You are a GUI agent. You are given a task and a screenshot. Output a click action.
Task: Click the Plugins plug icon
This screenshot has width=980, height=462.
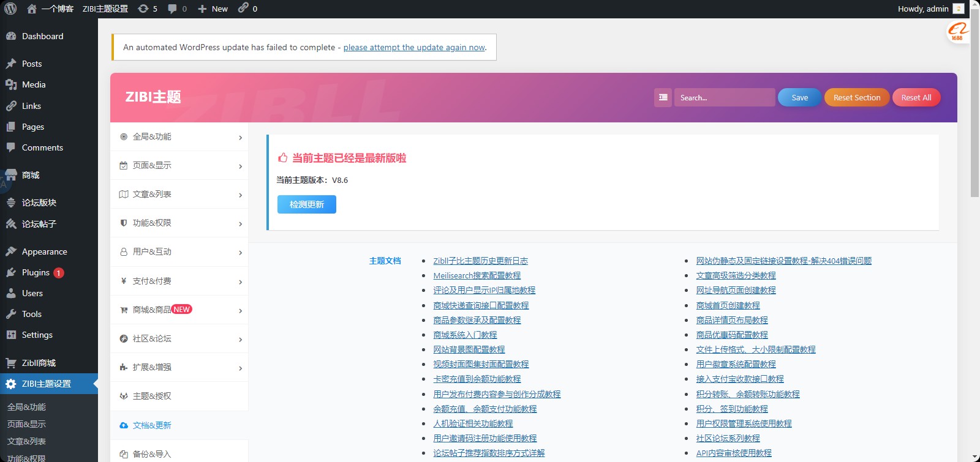[x=11, y=272]
